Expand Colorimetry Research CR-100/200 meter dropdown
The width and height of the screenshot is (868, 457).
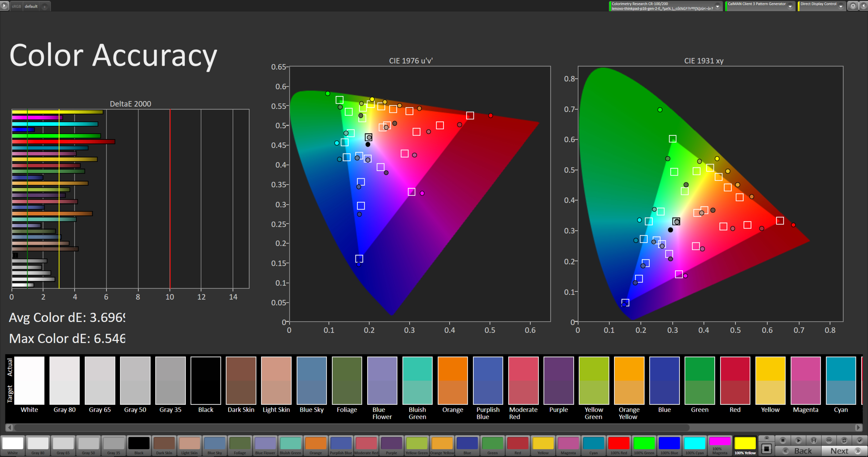click(x=717, y=6)
